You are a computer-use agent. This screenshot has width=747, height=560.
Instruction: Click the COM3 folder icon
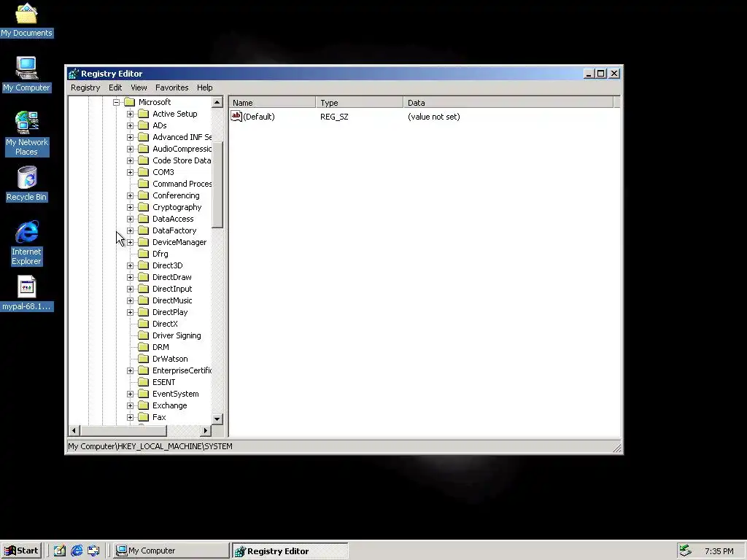coord(144,172)
